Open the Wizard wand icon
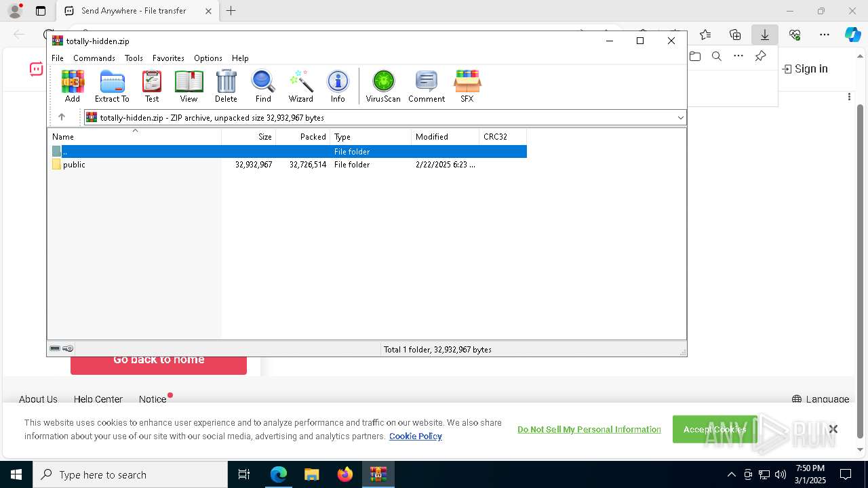 click(300, 86)
